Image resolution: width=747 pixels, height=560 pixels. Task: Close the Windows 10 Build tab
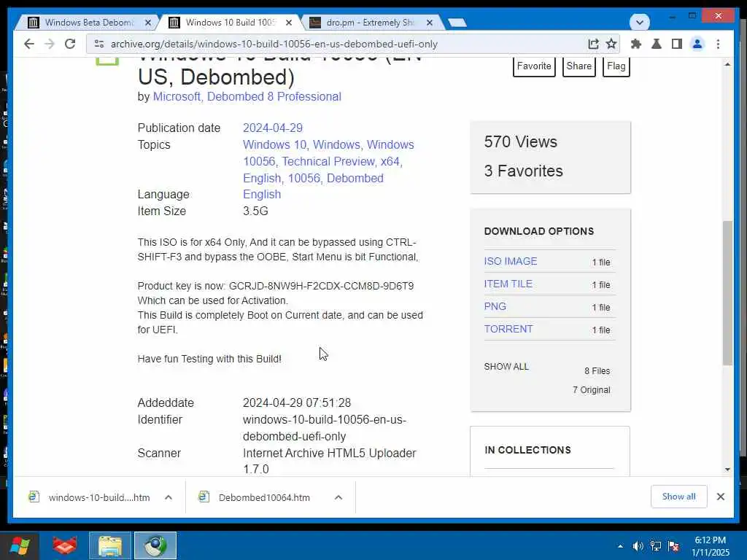(x=289, y=23)
